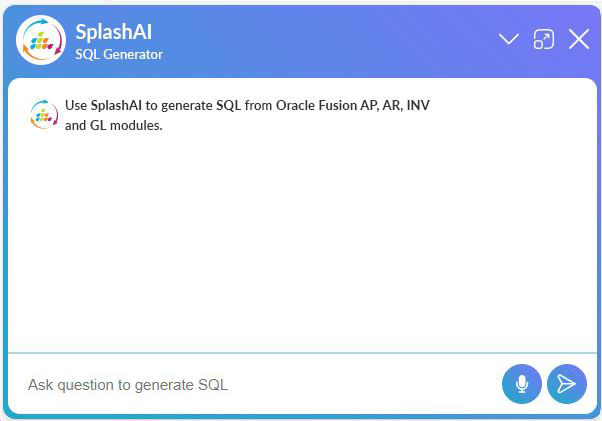Image resolution: width=602 pixels, height=421 pixels.
Task: Click the divider line above the input box
Action: click(x=300, y=353)
